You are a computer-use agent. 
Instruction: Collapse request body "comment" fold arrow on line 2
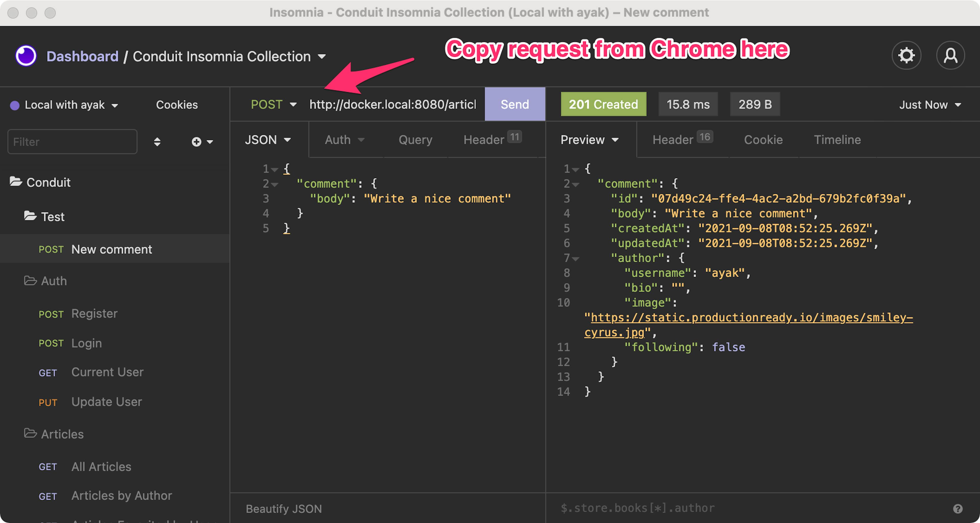275,185
